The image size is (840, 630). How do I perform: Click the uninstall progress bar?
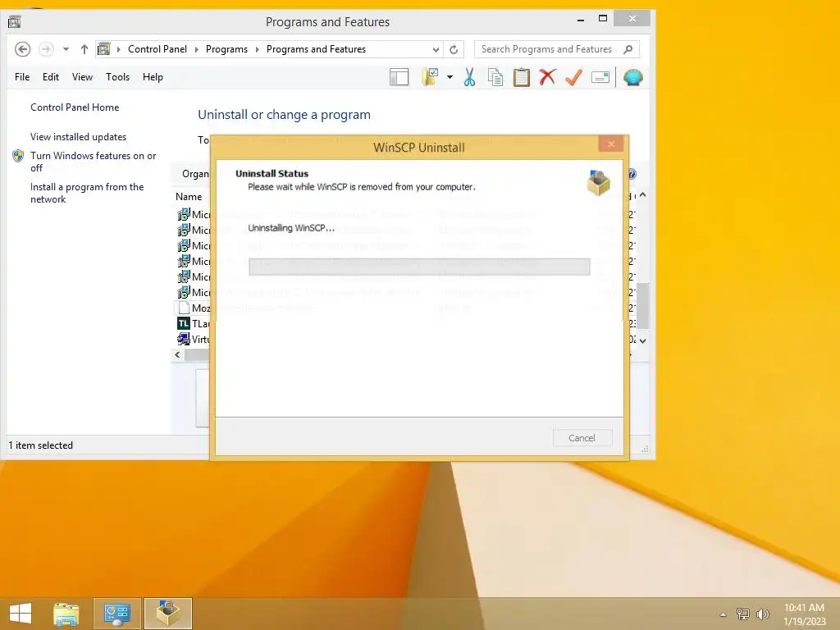pyautogui.click(x=419, y=267)
